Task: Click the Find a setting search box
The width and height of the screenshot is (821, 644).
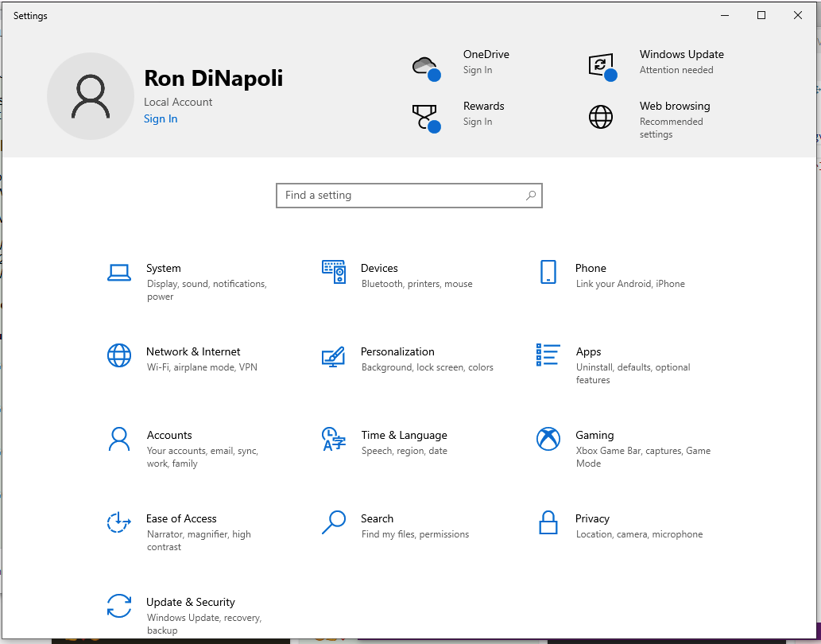Action: [x=401, y=196]
